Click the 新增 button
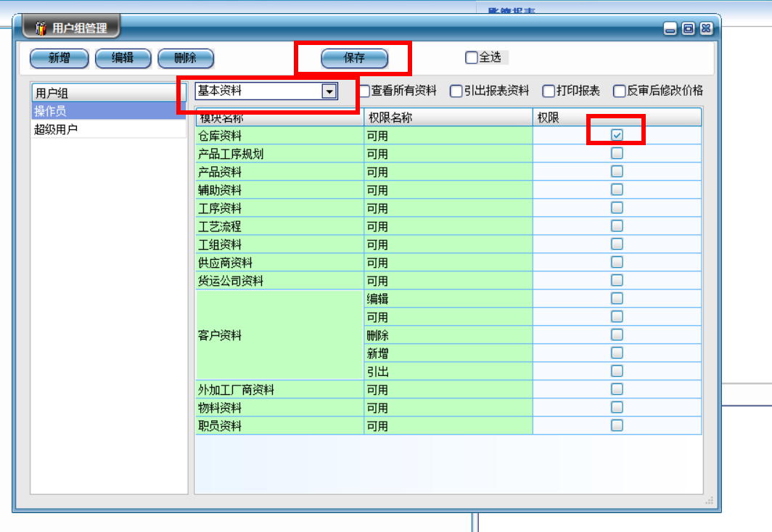This screenshot has height=532, width=772. coord(59,58)
